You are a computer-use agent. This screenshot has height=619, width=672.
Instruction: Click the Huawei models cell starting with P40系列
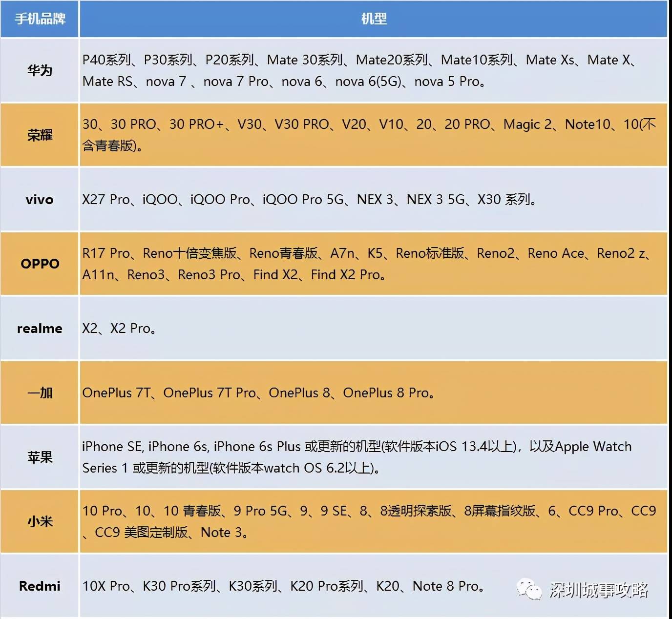[x=374, y=71]
